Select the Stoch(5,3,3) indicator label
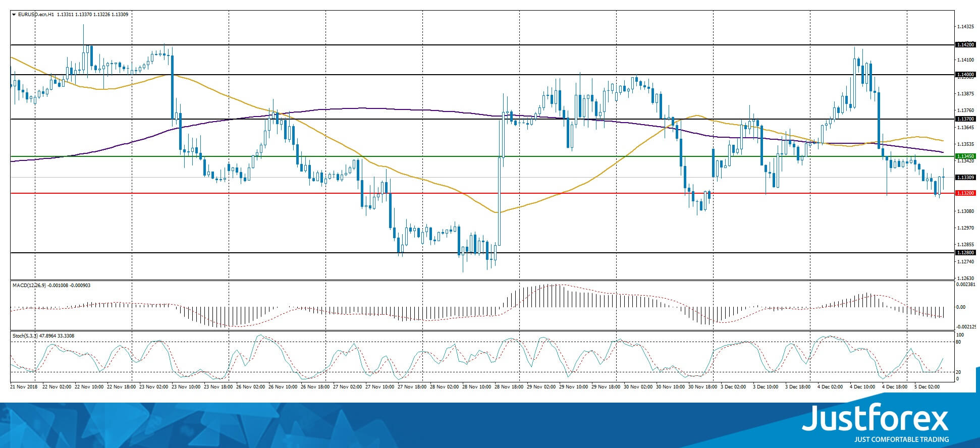This screenshot has width=980, height=448. [x=25, y=336]
